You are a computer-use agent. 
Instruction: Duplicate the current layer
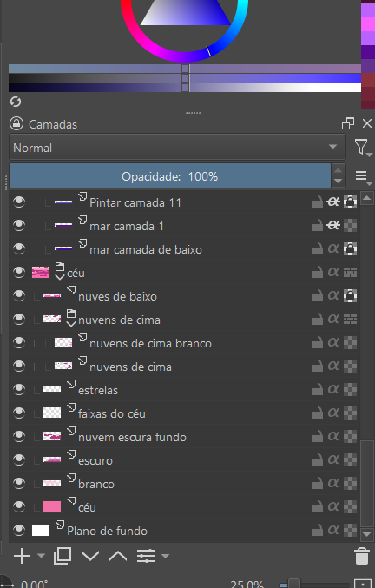62,556
